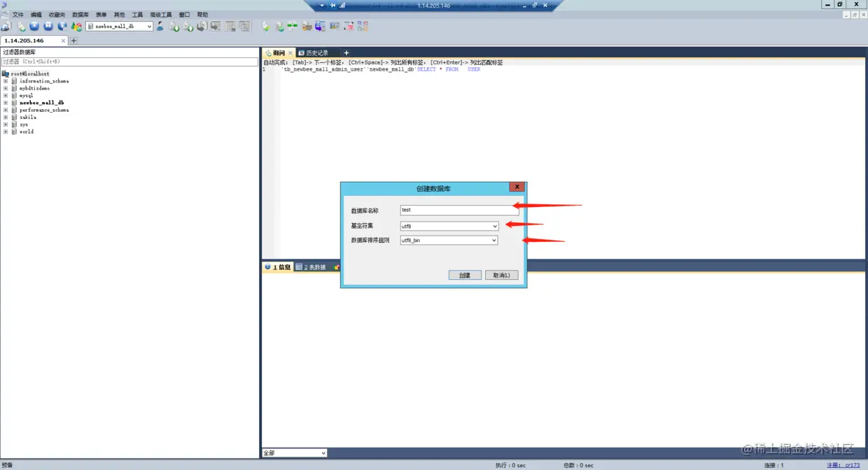Expand the sys database node

6,124
